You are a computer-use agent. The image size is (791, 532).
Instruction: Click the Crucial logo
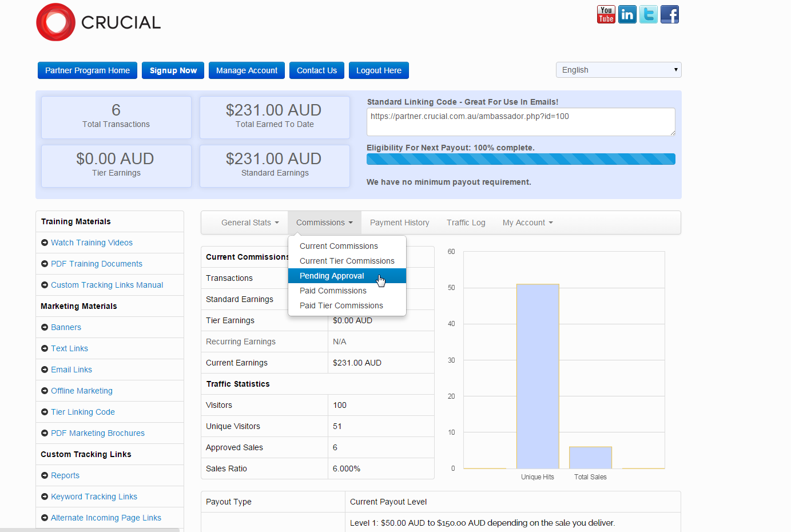click(98, 22)
